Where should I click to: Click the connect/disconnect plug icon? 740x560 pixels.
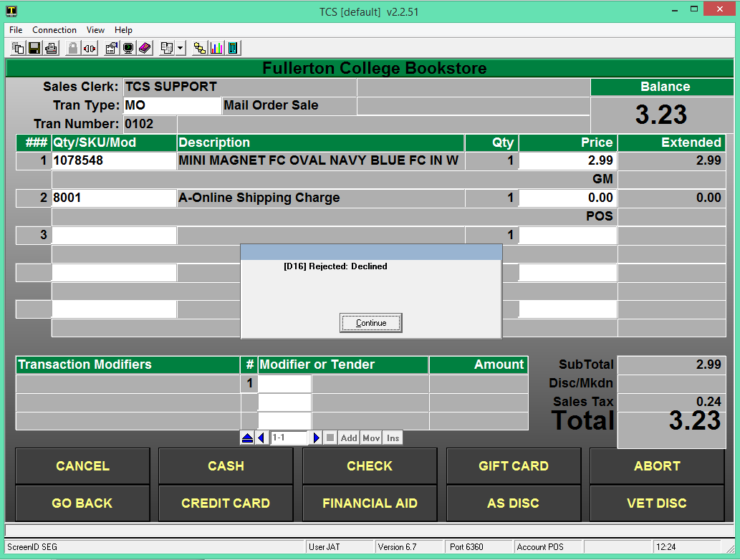coord(90,48)
